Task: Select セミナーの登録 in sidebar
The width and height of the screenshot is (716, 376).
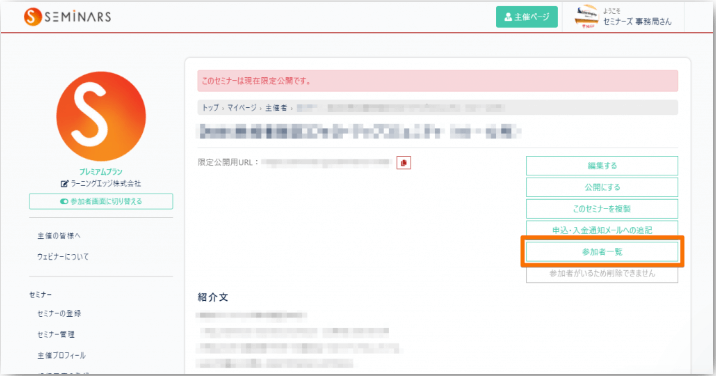Action: pyautogui.click(x=59, y=313)
